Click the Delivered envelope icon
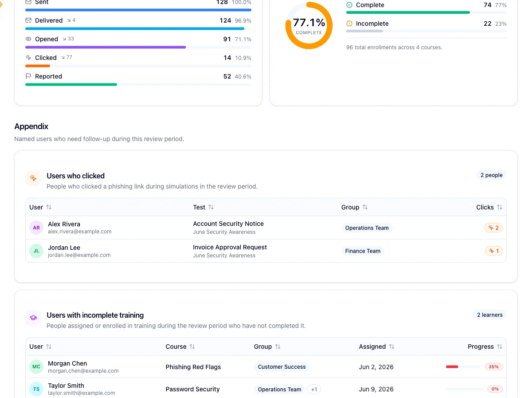This screenshot has width=532, height=398. pos(28,20)
